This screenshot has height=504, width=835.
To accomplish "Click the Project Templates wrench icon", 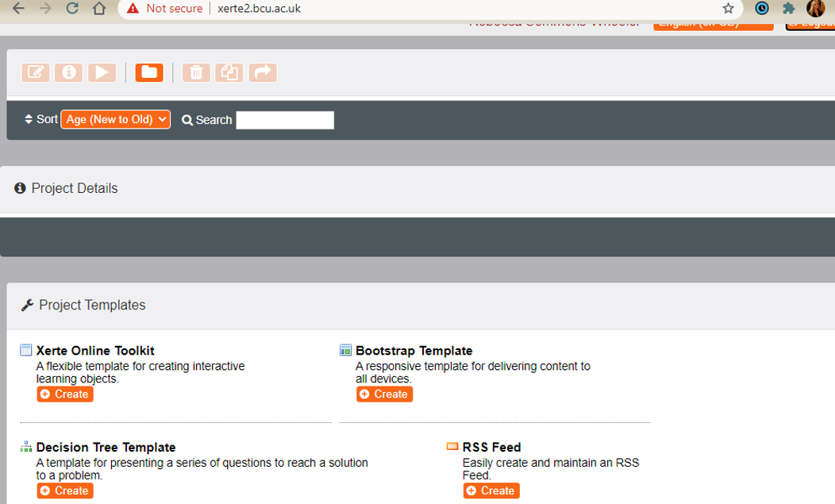I will tap(27, 305).
